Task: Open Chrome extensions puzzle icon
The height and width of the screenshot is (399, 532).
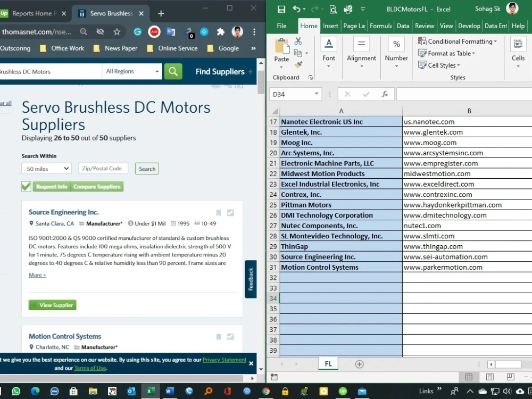Action: [221, 32]
